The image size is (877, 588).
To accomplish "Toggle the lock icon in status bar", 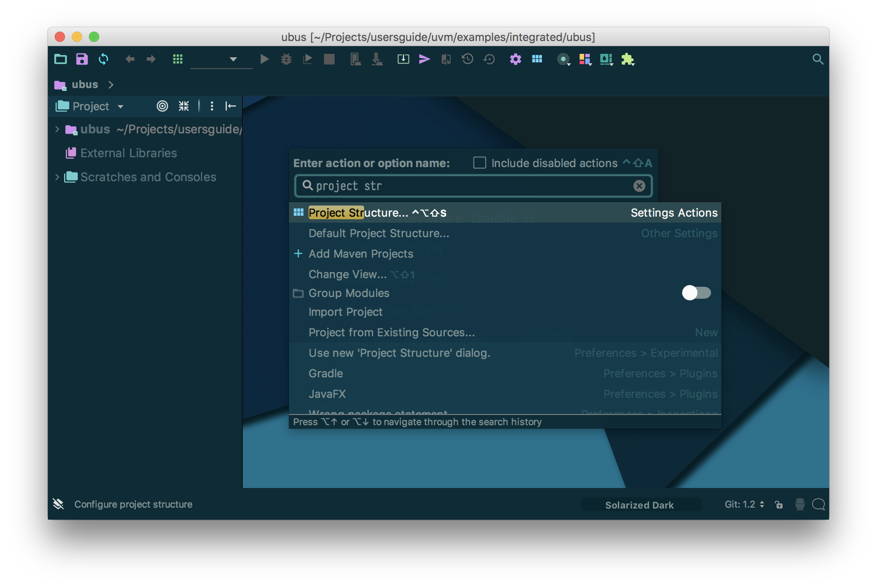I will [779, 505].
